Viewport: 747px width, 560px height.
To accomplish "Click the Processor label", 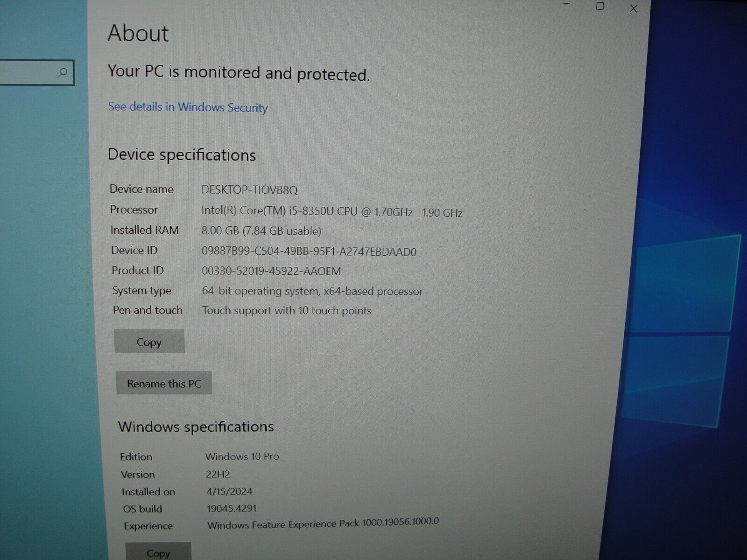I will click(134, 210).
